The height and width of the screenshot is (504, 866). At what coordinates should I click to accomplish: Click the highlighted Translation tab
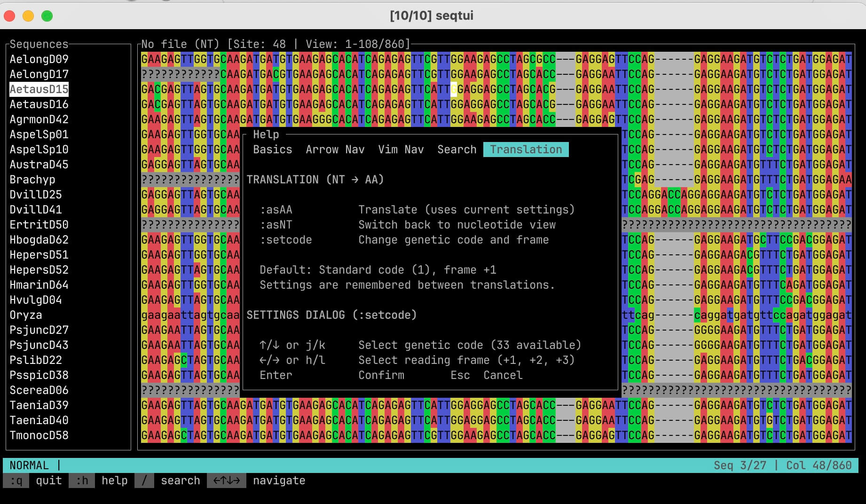click(526, 150)
